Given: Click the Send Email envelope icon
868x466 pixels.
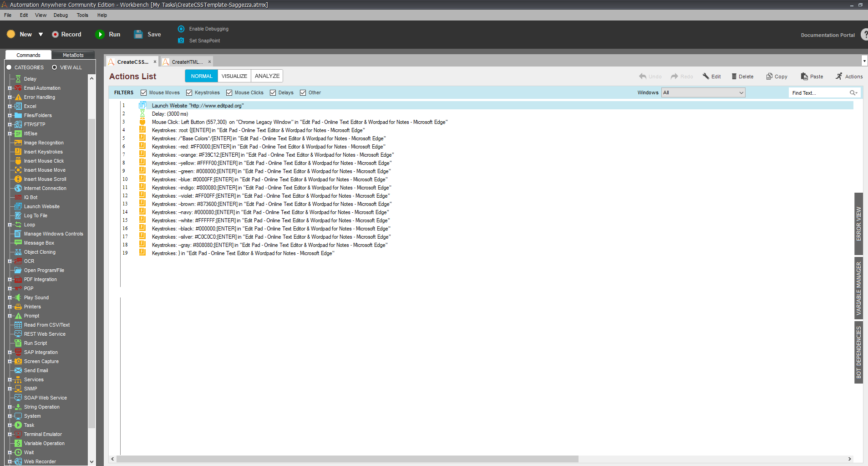Looking at the screenshot, I should pos(18,370).
